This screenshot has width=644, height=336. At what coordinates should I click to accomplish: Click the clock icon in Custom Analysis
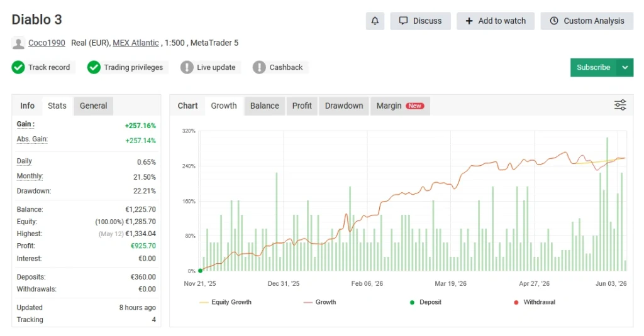point(554,21)
